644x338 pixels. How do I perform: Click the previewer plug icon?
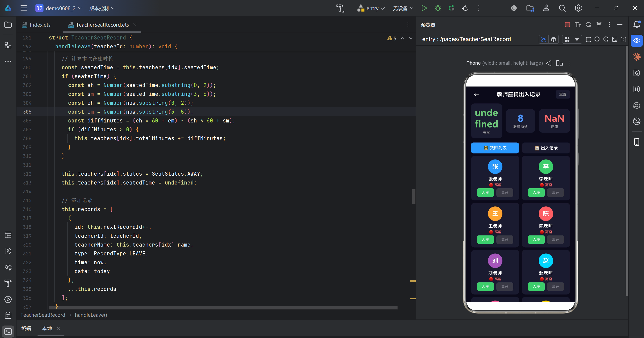[x=599, y=25]
